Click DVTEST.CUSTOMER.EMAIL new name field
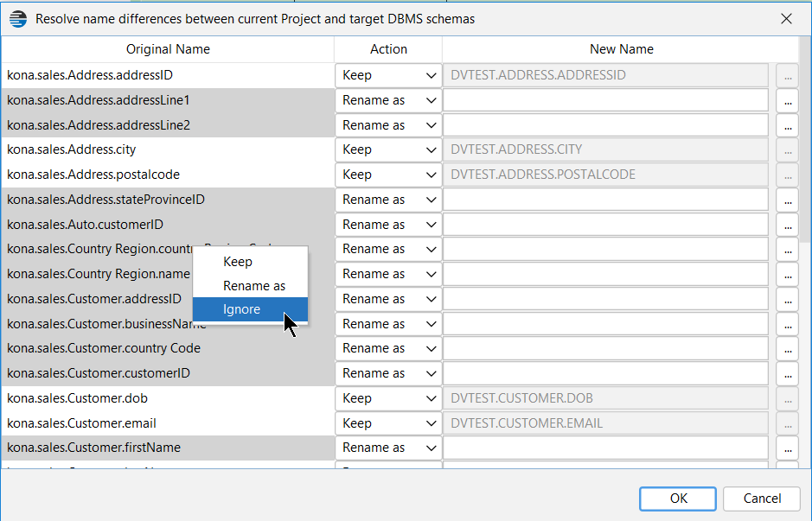This screenshot has height=521, width=812. (x=605, y=423)
